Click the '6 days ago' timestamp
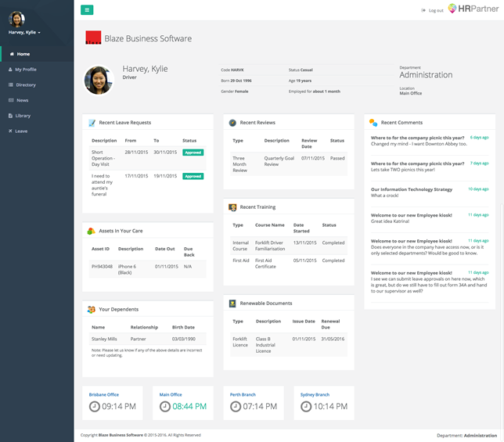Viewport: 504px width, 442px height. 479,138
